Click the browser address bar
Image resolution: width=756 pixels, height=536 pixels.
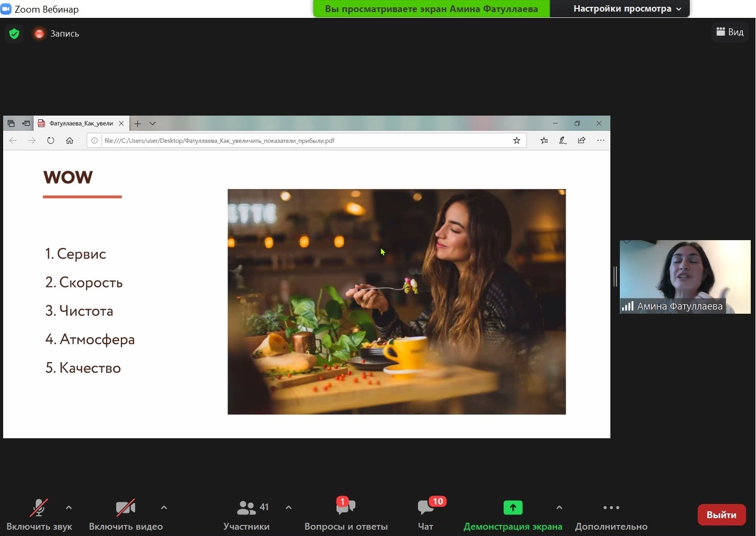point(305,140)
